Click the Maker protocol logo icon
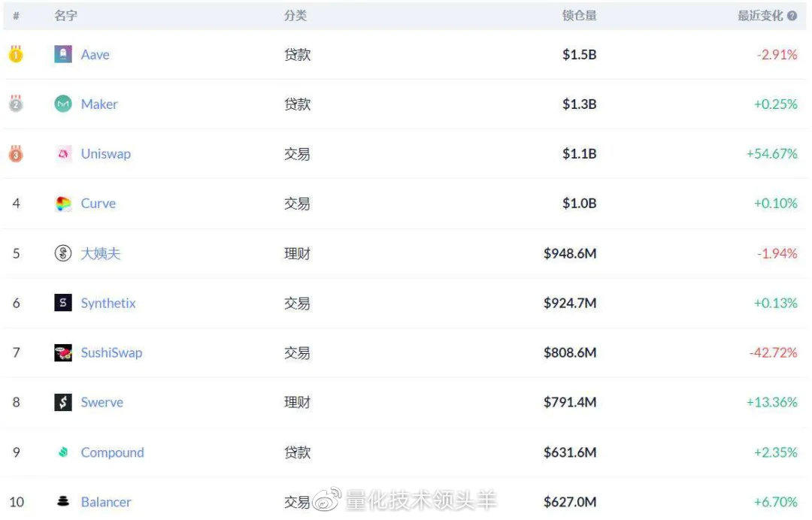The image size is (812, 520). [63, 104]
